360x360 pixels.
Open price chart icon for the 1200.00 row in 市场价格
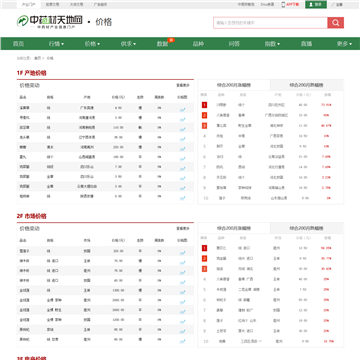(183, 322)
